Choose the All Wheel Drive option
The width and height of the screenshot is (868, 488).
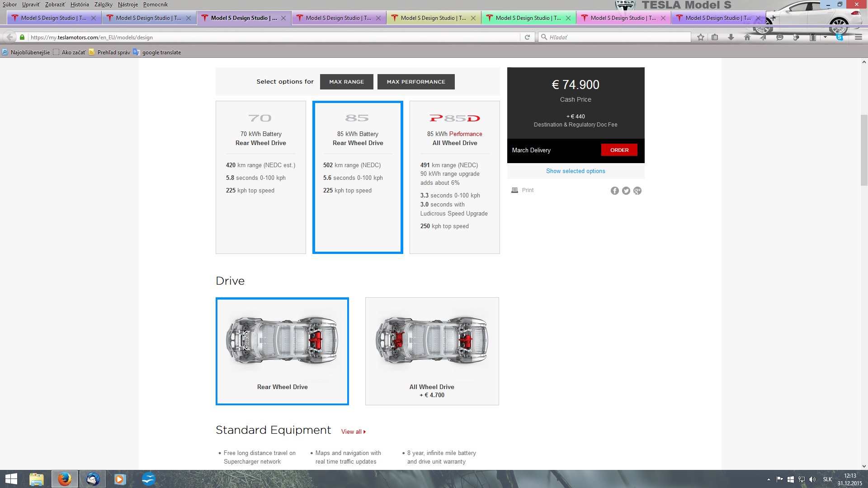tap(432, 351)
